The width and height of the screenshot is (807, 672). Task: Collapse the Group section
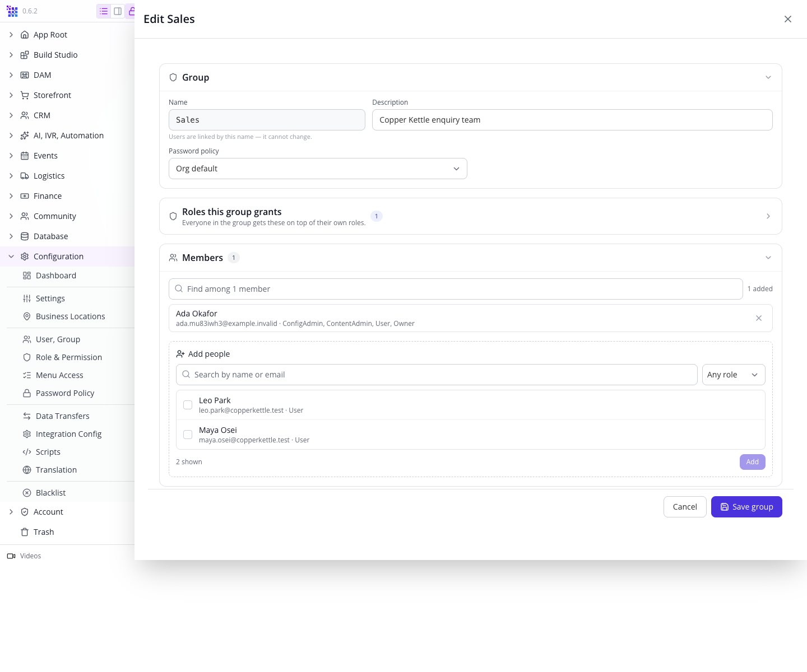[768, 77]
